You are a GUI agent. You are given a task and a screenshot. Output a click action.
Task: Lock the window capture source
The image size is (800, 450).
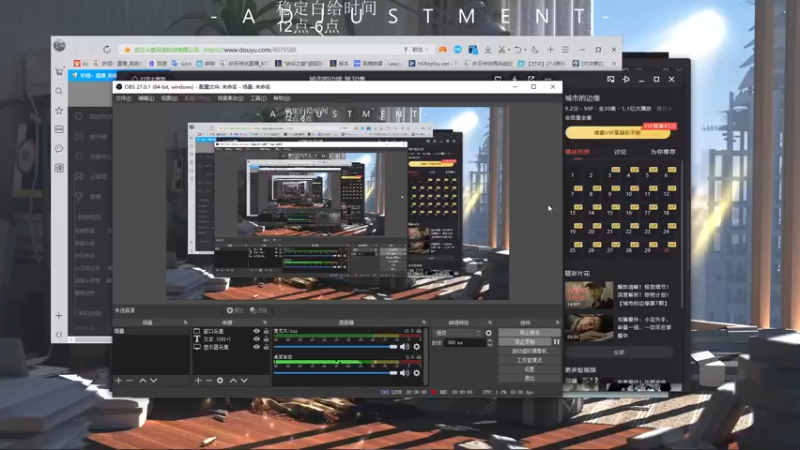pos(266,331)
